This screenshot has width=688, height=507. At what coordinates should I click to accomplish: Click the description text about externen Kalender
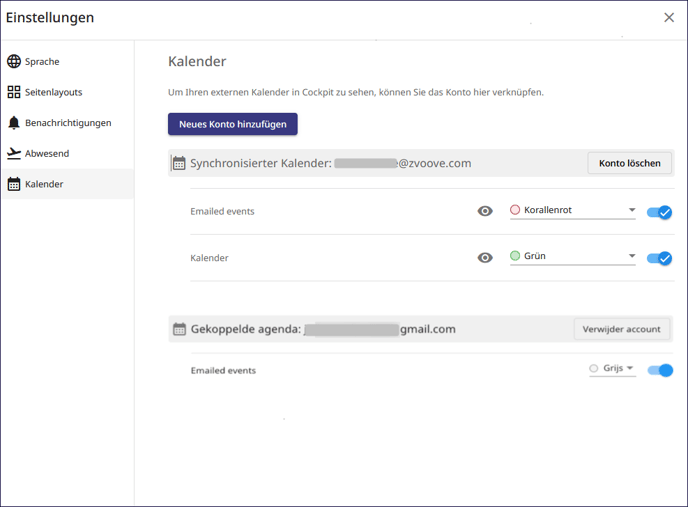[356, 92]
